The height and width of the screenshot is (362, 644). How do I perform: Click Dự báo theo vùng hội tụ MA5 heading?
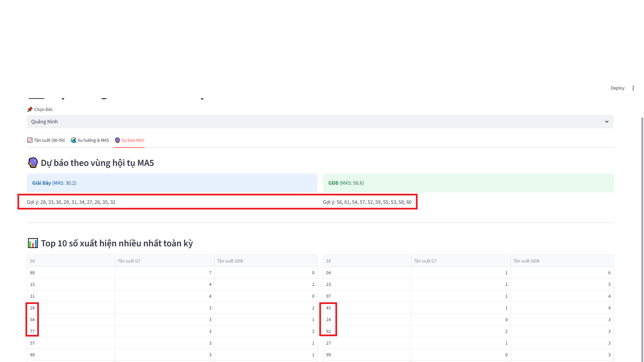(x=97, y=163)
